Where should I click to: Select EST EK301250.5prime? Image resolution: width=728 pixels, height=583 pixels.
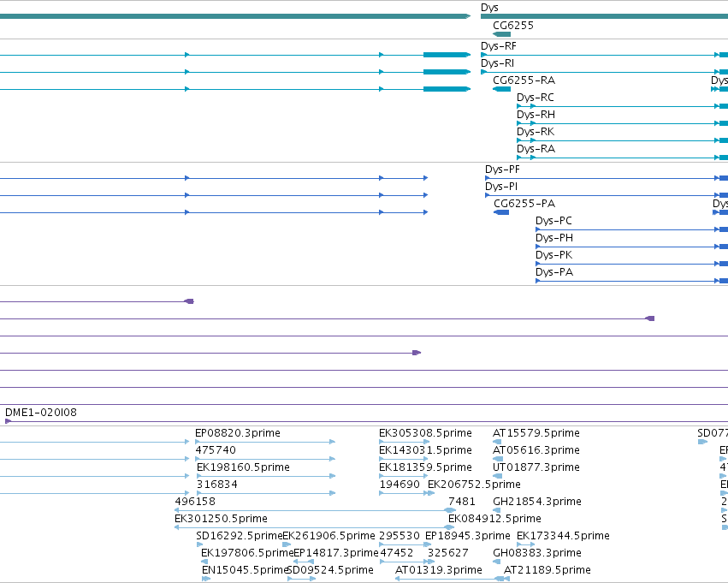tap(221, 520)
